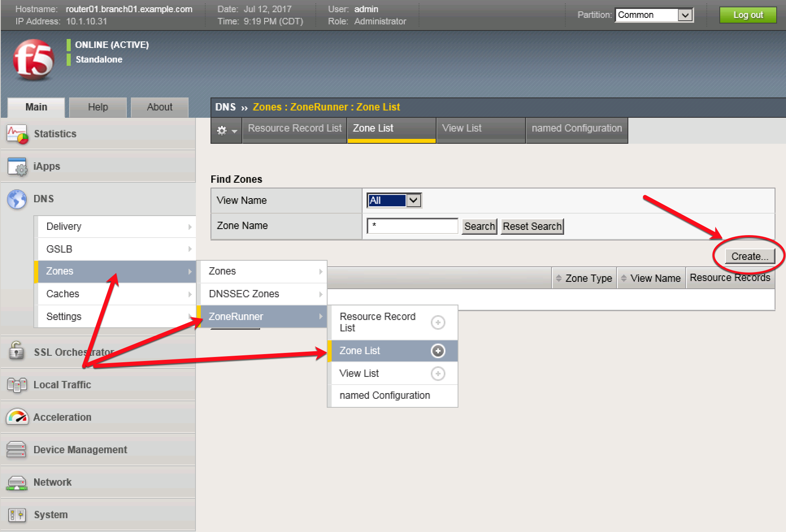Sort table by View Name column
The width and height of the screenshot is (786, 532).
point(651,278)
